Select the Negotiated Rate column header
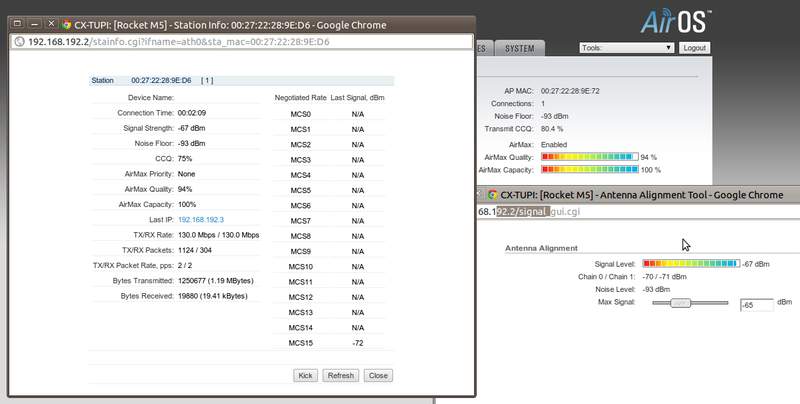The width and height of the screenshot is (800, 404). click(301, 97)
